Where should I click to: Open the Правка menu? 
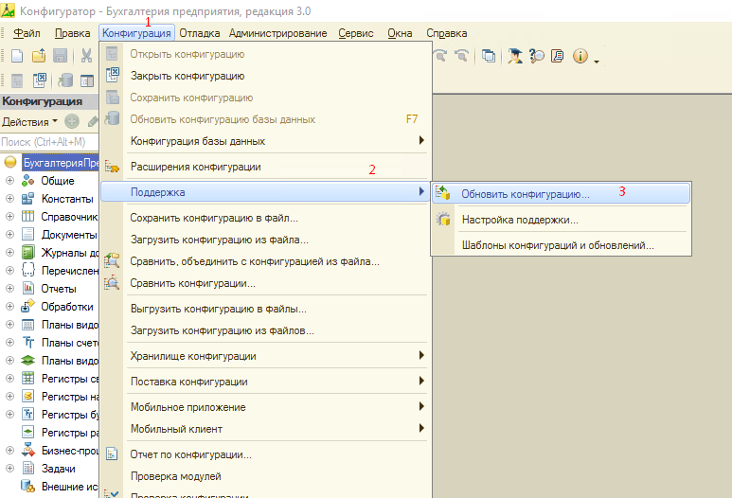pyautogui.click(x=72, y=33)
